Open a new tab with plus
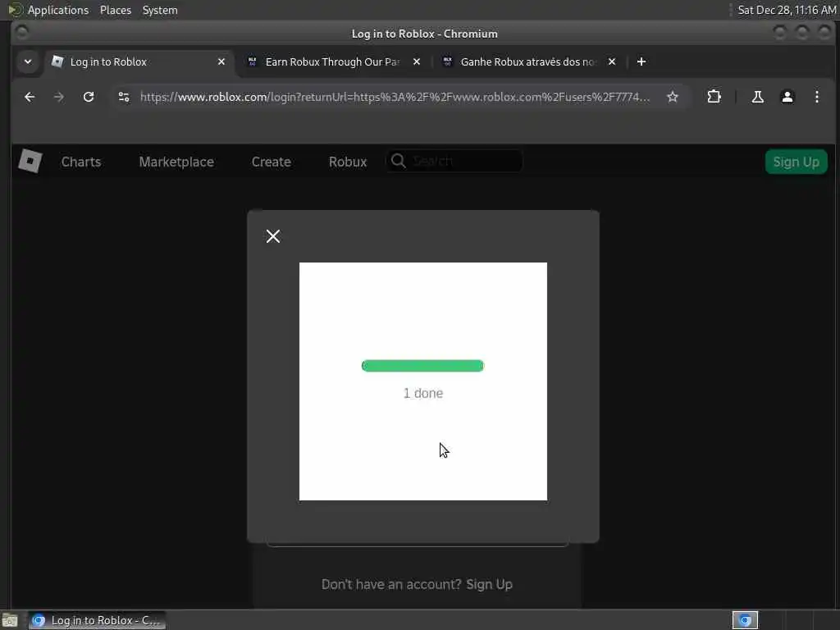The image size is (840, 630). click(x=641, y=62)
